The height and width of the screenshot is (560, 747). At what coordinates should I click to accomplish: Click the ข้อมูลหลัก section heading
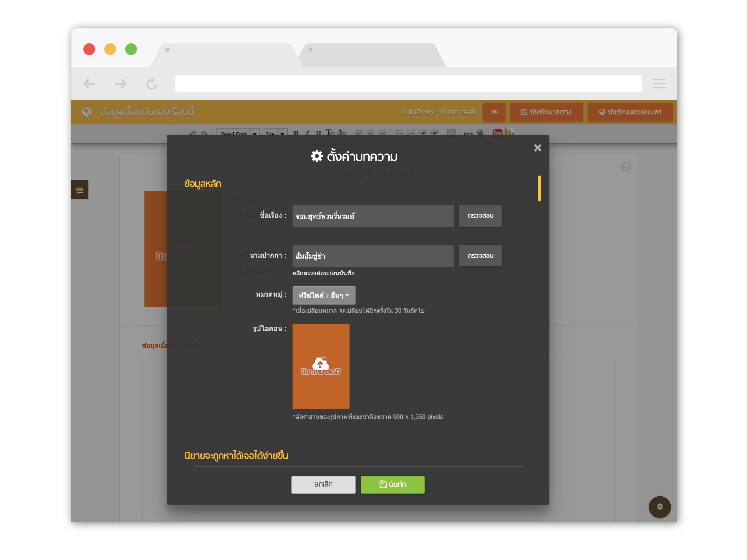(203, 184)
